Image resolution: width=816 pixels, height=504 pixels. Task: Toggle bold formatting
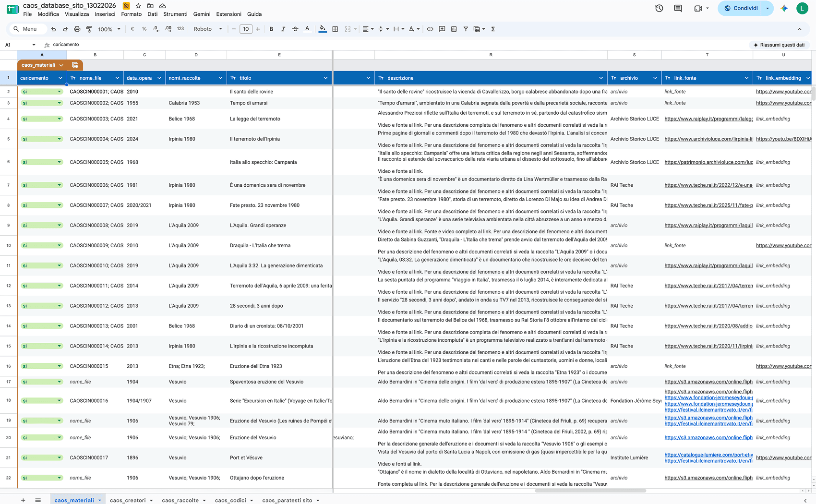click(271, 29)
